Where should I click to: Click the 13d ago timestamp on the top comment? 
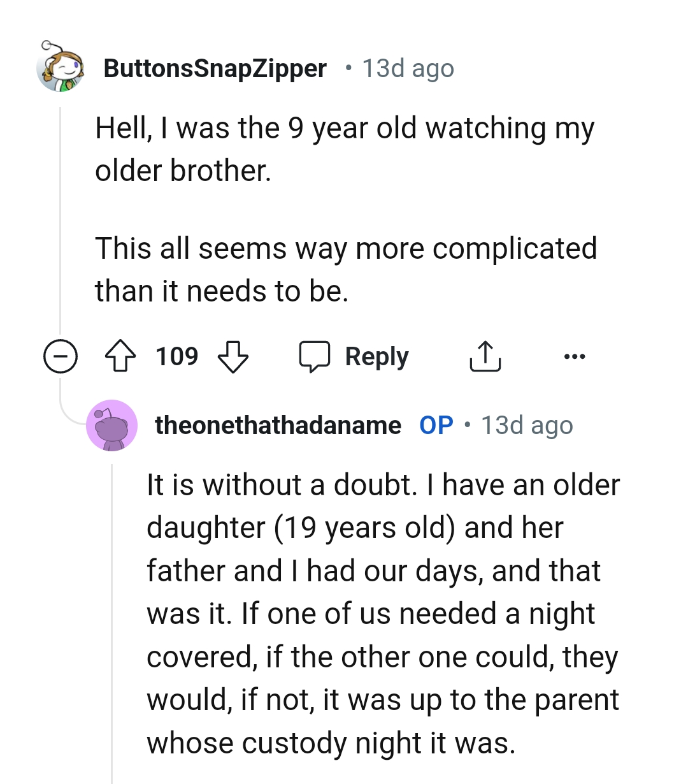coord(407,68)
